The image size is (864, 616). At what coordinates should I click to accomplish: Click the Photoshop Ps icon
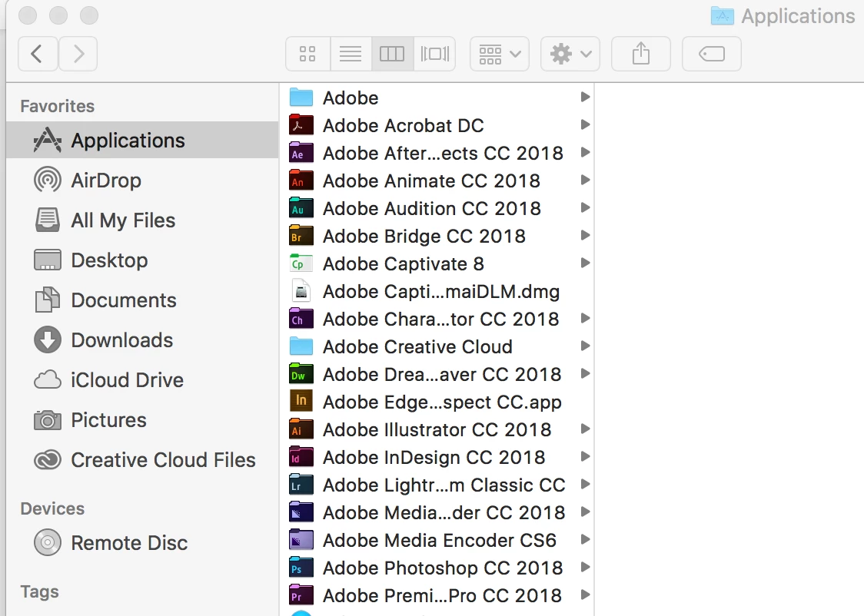(301, 568)
